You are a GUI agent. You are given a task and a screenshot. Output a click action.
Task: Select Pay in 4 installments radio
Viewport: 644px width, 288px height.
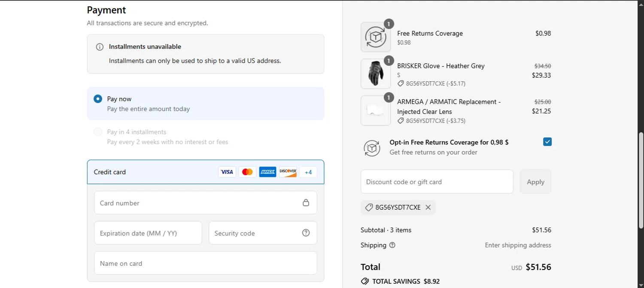[x=98, y=132]
